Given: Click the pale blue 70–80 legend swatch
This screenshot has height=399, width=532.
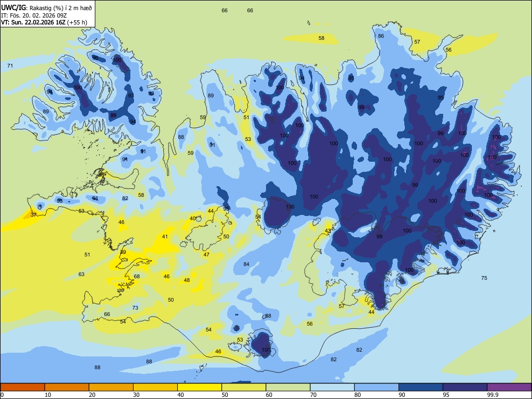Looking at the screenshot, I should (x=332, y=387).
